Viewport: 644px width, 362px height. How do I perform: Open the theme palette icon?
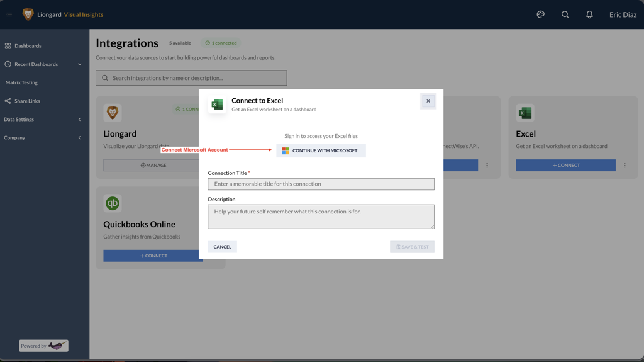(x=540, y=14)
